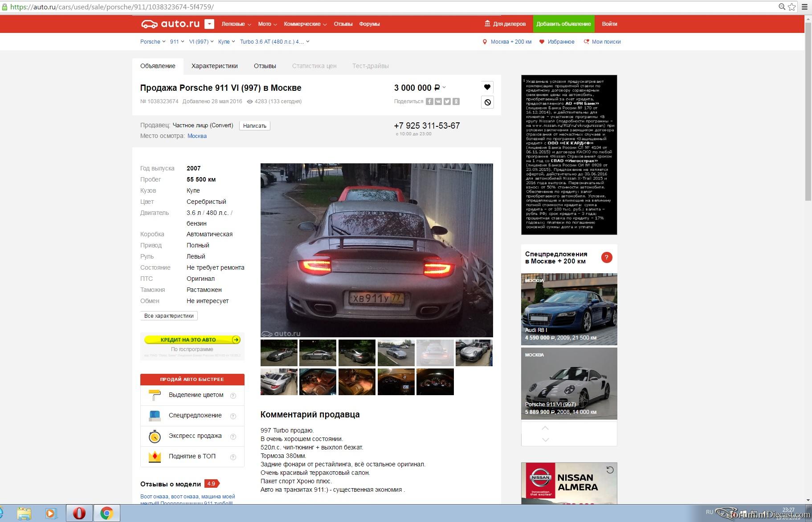Select Спецпредложение promotion option

(192, 416)
